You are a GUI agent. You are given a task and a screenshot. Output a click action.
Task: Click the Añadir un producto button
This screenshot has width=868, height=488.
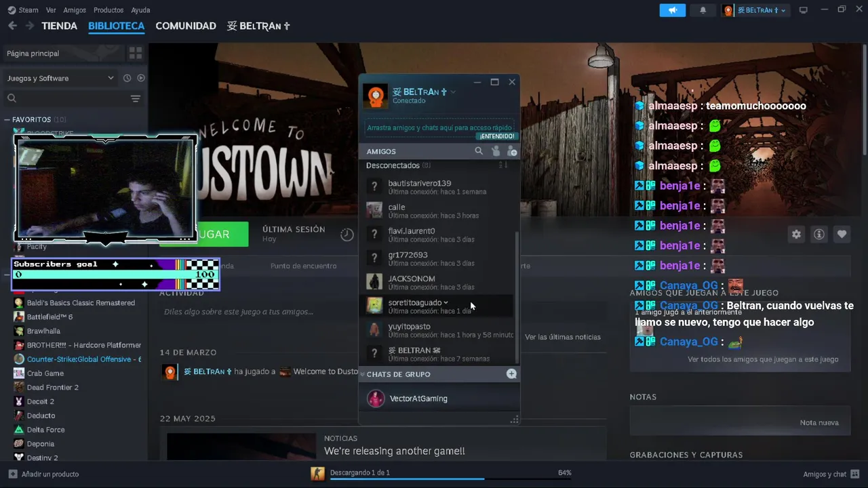pyautogui.click(x=43, y=474)
